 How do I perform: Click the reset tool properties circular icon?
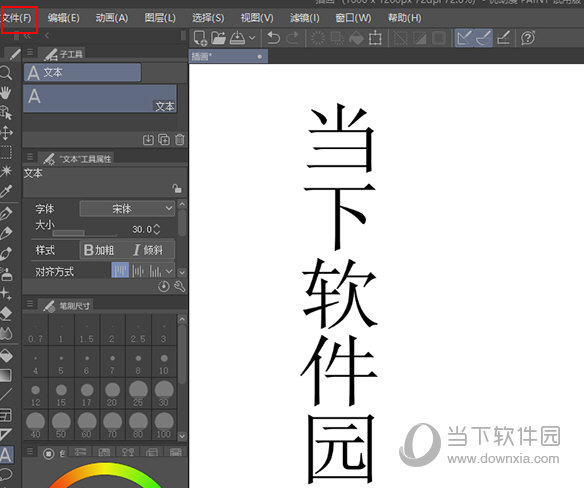[x=164, y=286]
